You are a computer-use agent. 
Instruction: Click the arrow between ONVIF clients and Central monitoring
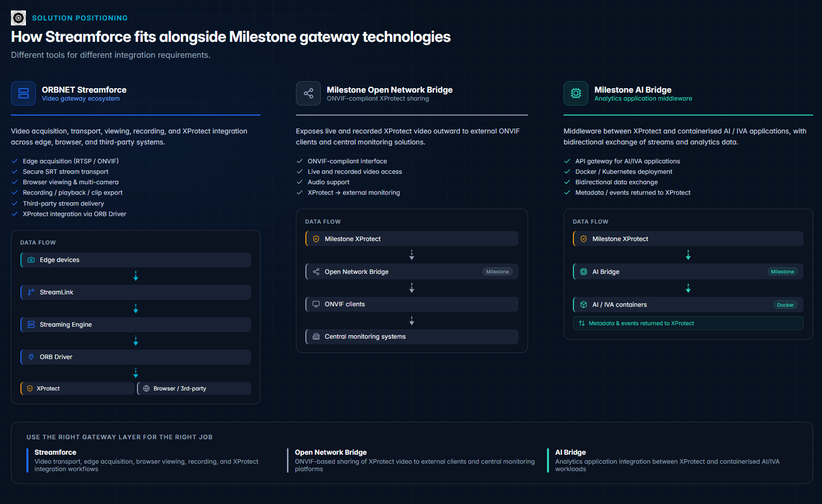click(x=411, y=321)
